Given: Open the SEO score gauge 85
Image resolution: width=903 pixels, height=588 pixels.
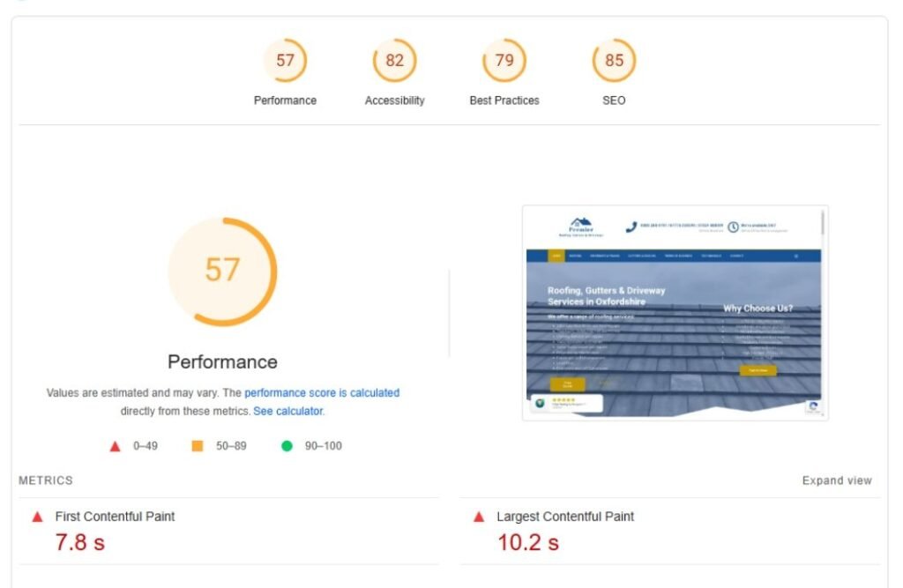Looking at the screenshot, I should click(614, 61).
